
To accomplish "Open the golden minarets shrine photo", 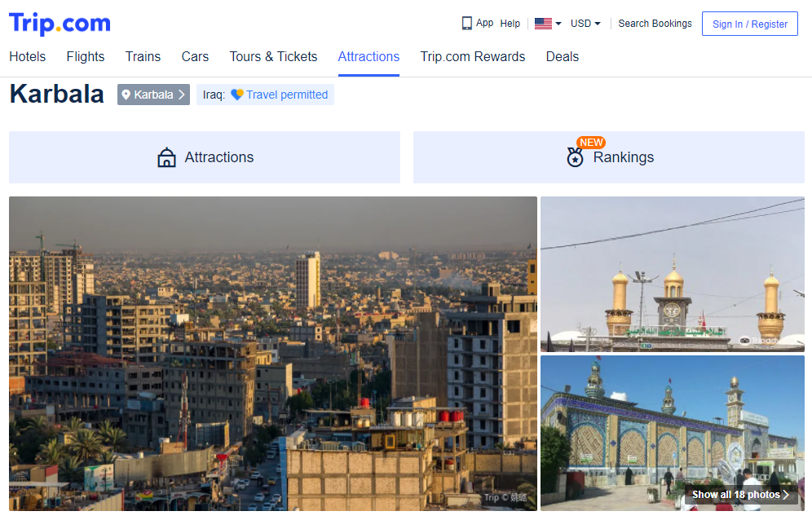I will point(672,274).
